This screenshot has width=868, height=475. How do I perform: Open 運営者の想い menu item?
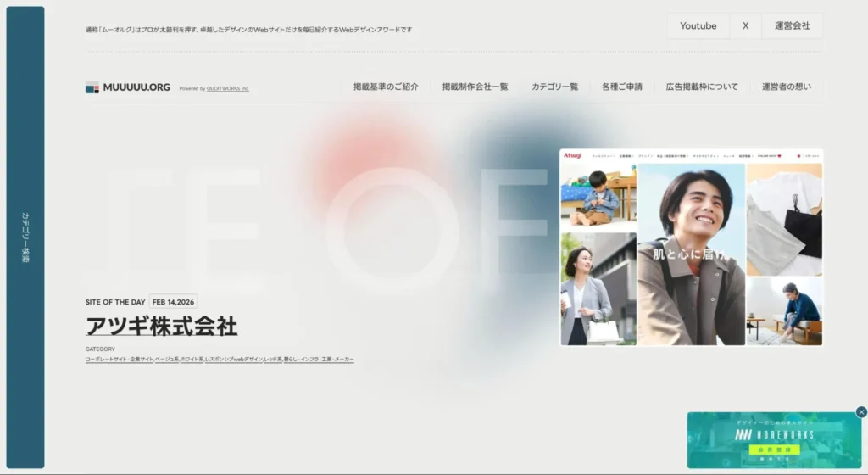[787, 87]
